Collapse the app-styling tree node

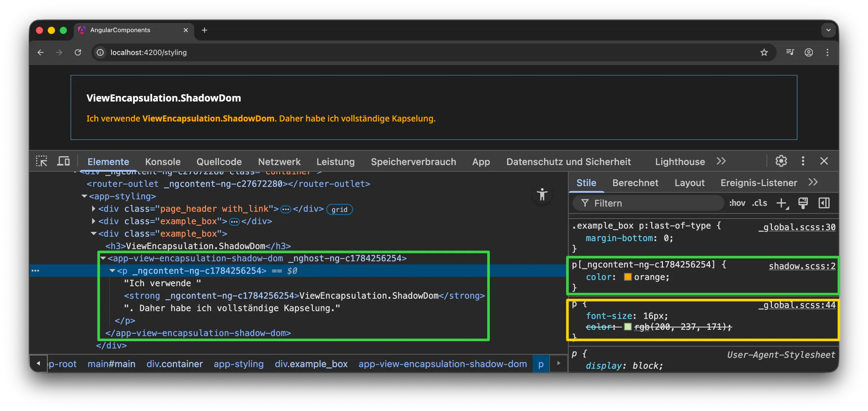[84, 196]
